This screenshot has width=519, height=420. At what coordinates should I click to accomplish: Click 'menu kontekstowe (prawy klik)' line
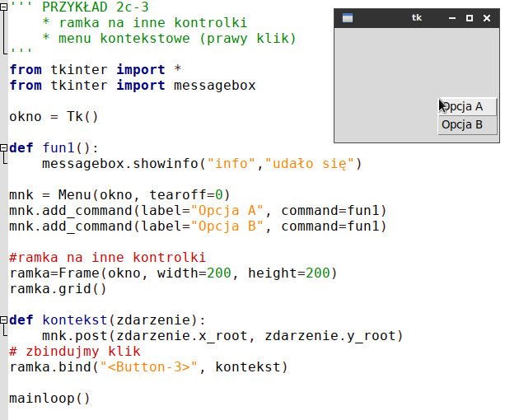coord(169,39)
